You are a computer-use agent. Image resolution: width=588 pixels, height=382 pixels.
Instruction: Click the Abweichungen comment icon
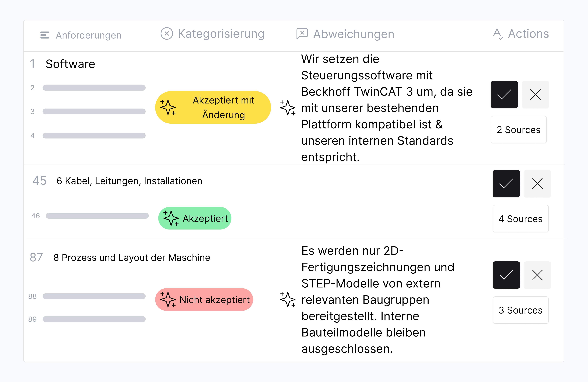[302, 34]
